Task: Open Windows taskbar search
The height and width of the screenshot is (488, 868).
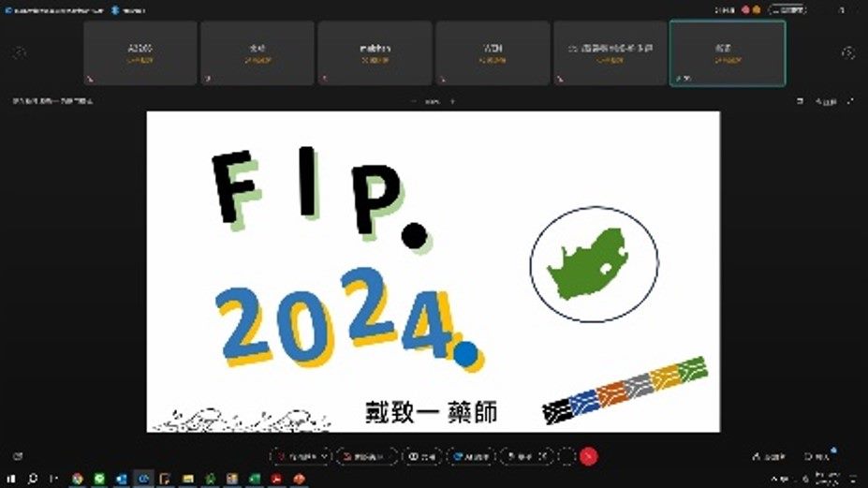Action: coord(32,479)
